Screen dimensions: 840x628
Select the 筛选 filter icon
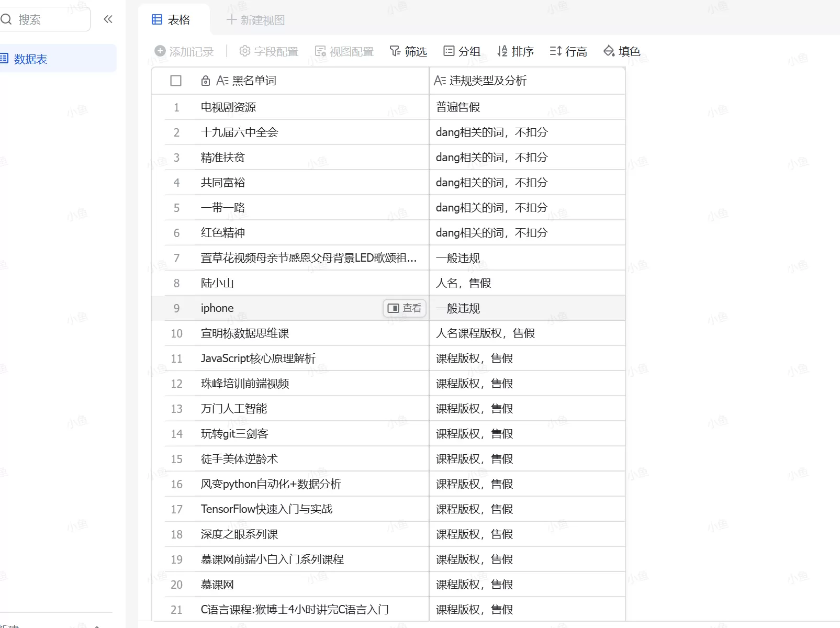[394, 51]
